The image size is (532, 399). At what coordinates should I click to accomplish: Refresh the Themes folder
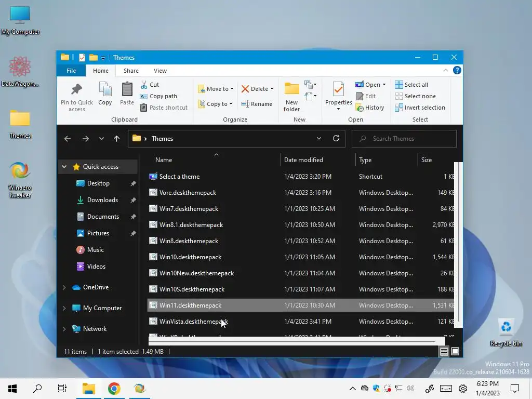click(336, 138)
